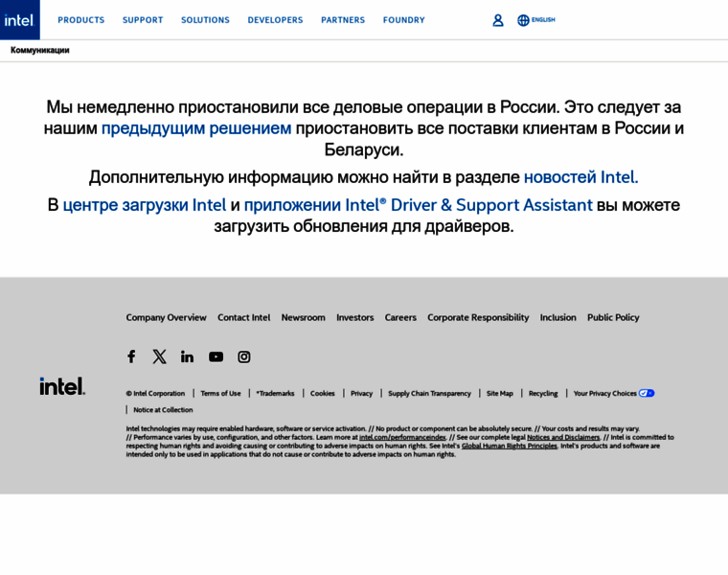The width and height of the screenshot is (728, 575).
Task: Open the Inclusion footer link
Action: 558,318
